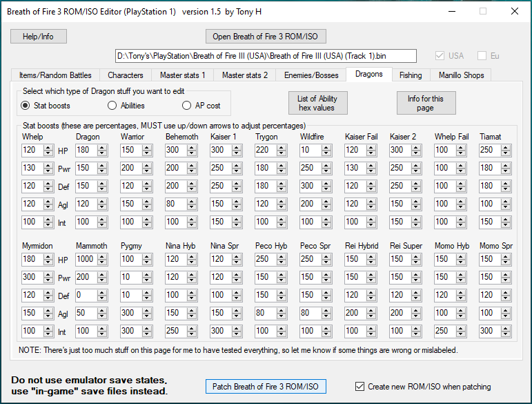Go to Manillo Shops tab
The height and width of the screenshot is (404, 532).
click(460, 75)
